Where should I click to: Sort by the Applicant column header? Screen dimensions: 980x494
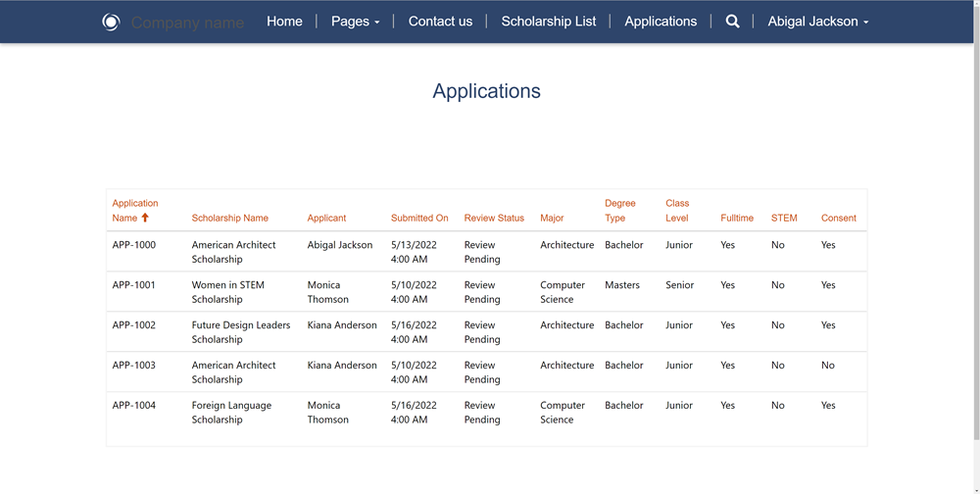326,218
